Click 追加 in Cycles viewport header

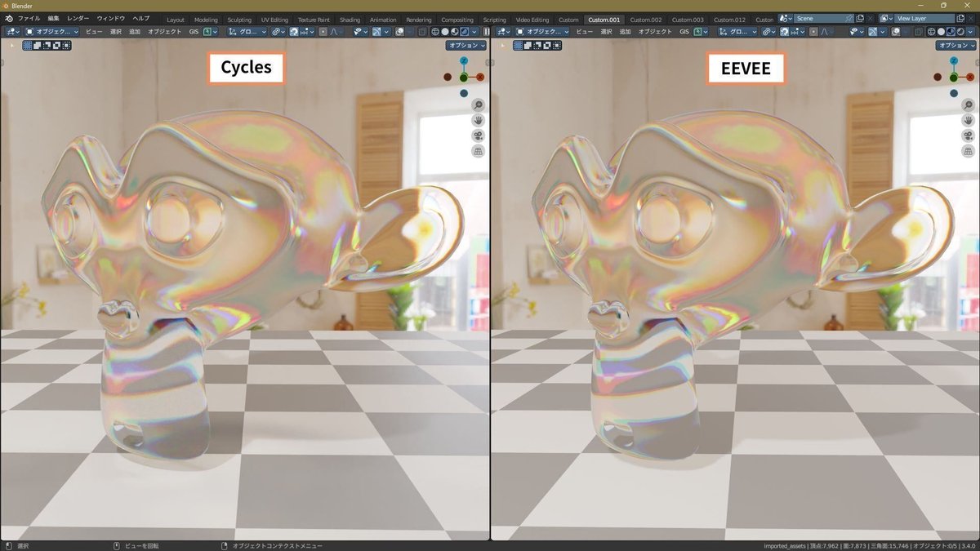tap(135, 32)
